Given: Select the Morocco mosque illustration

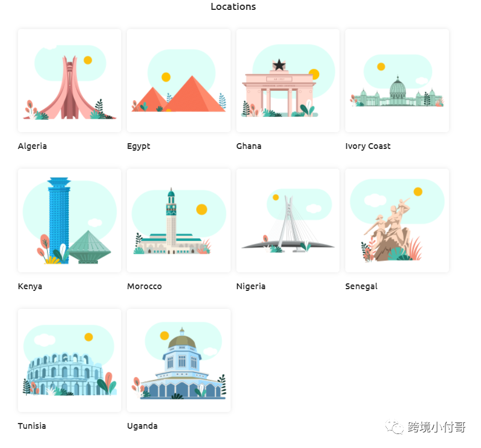Looking at the screenshot, I should coord(179,221).
